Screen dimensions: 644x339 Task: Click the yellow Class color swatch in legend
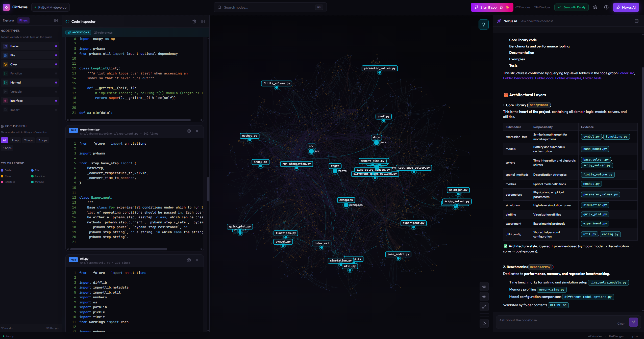point(2,176)
